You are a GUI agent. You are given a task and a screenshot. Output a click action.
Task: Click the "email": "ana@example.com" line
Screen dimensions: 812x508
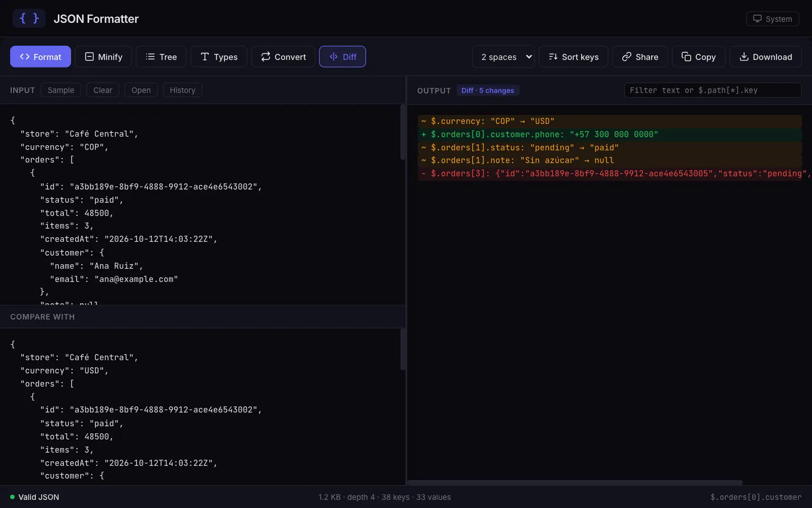pyautogui.click(x=114, y=279)
